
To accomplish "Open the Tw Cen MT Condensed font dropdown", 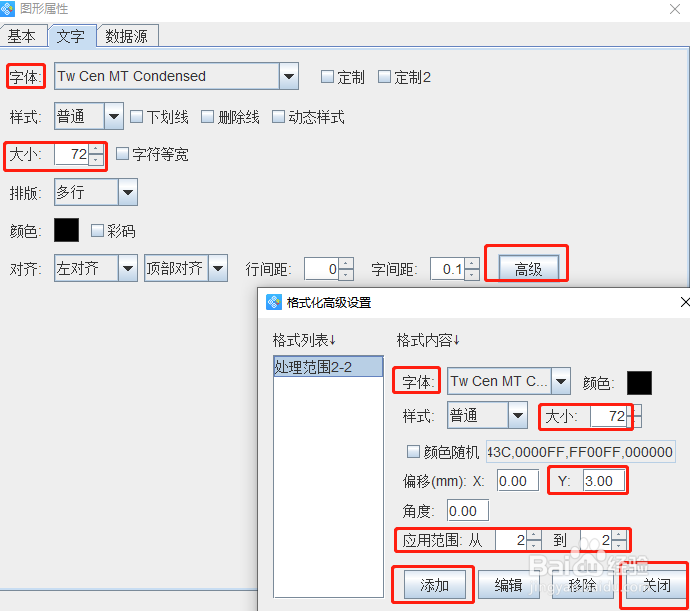I will coord(289,76).
